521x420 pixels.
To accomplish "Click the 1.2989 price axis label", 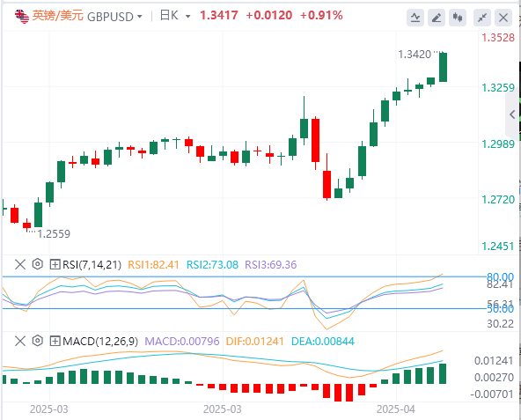I will coord(498,144).
